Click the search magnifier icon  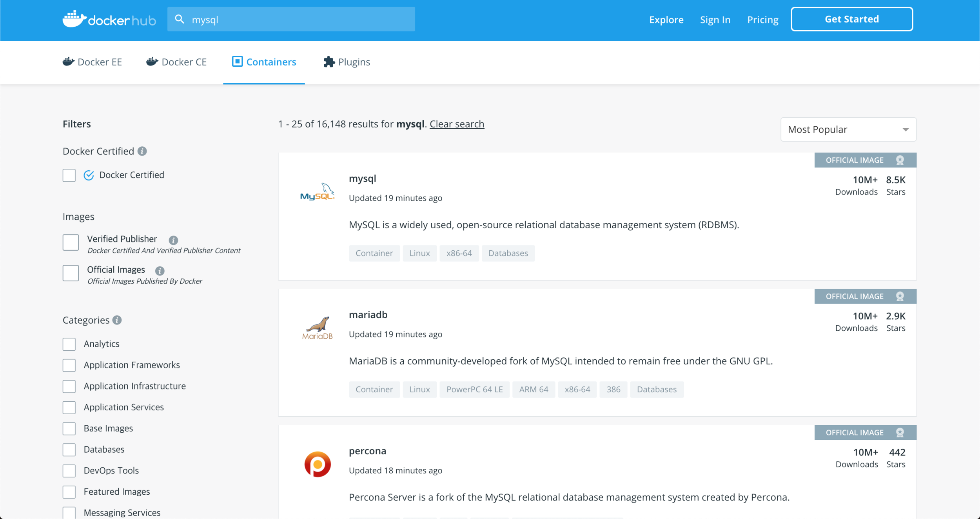pos(180,19)
